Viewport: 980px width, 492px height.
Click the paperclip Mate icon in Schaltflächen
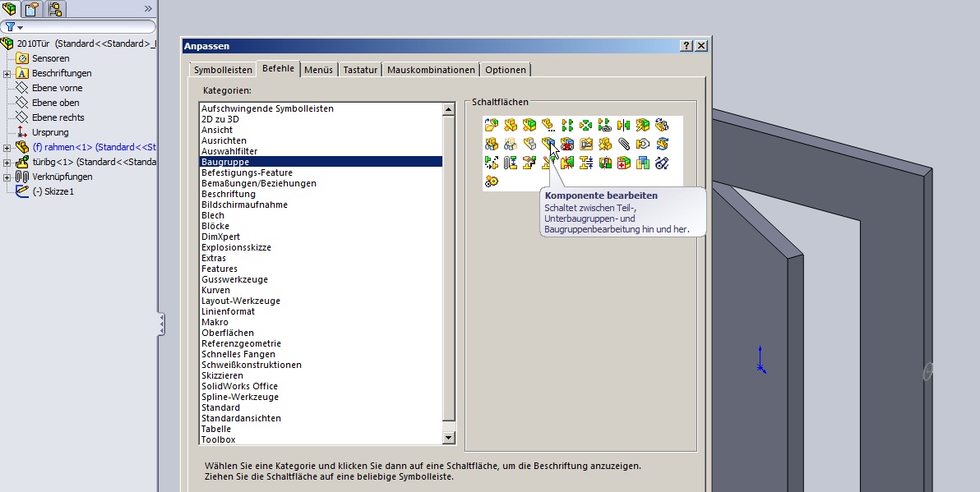pos(624,145)
